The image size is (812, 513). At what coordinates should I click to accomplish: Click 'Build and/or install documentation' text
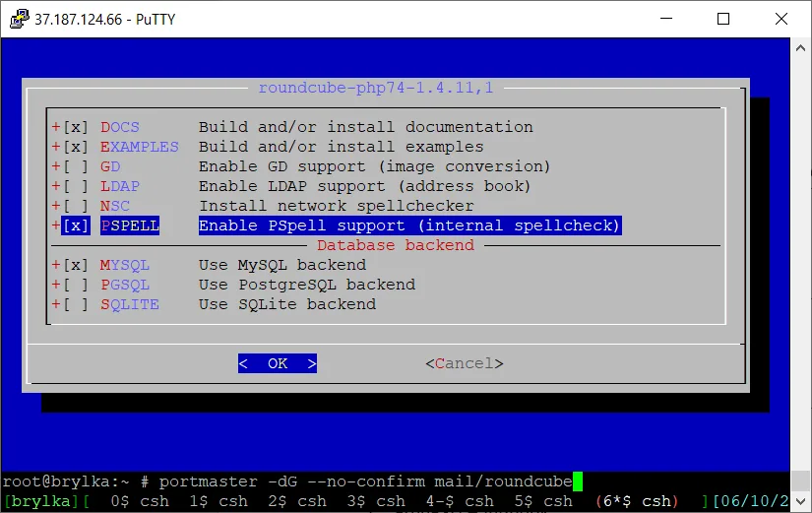(365, 127)
